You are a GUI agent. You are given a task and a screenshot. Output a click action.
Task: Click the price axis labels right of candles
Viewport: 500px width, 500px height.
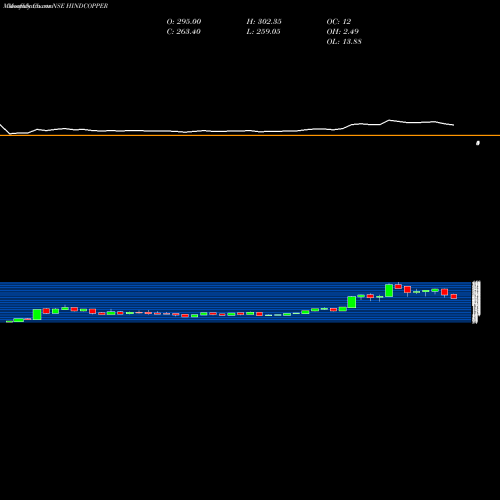tap(476, 302)
